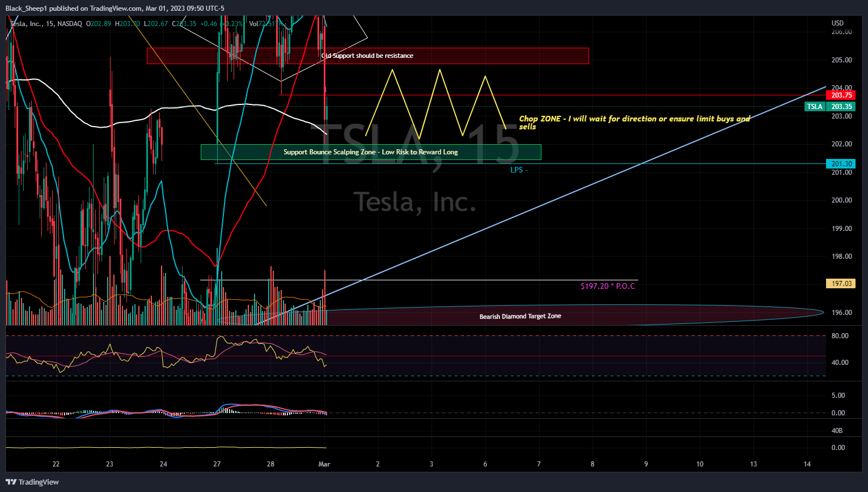Select the 'Mar' label on the time axis
Screen dimensions: 868x492
coord(324,464)
